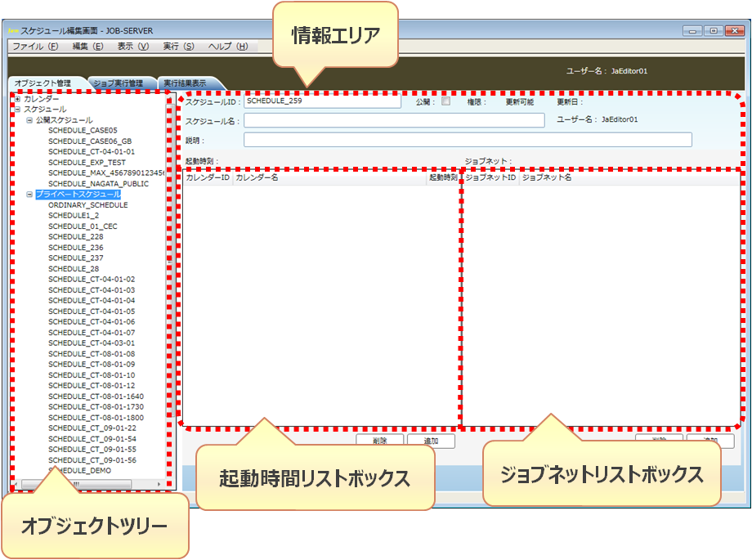Select SCHEDULE_CASE06_GB in the tree

pos(90,141)
